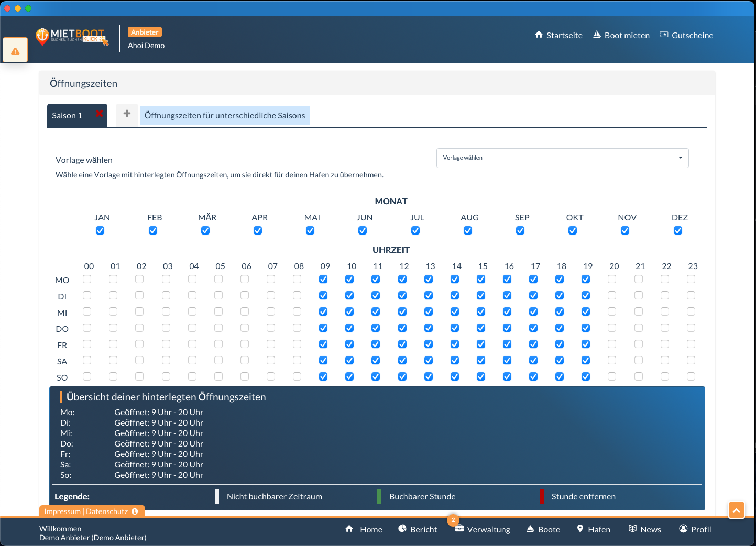Click the Anbieter badge label
The height and width of the screenshot is (546, 756).
pyautogui.click(x=145, y=32)
